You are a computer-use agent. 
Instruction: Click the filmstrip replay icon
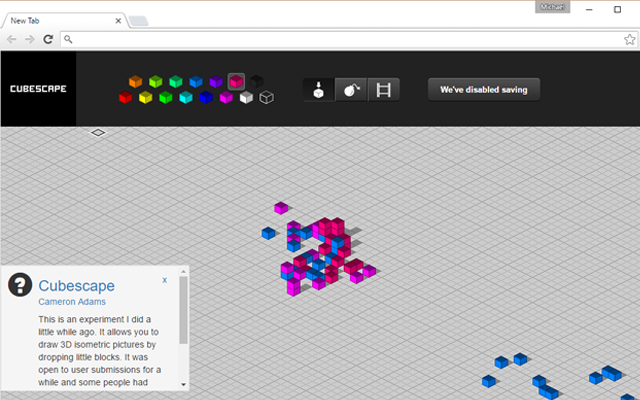tap(384, 90)
